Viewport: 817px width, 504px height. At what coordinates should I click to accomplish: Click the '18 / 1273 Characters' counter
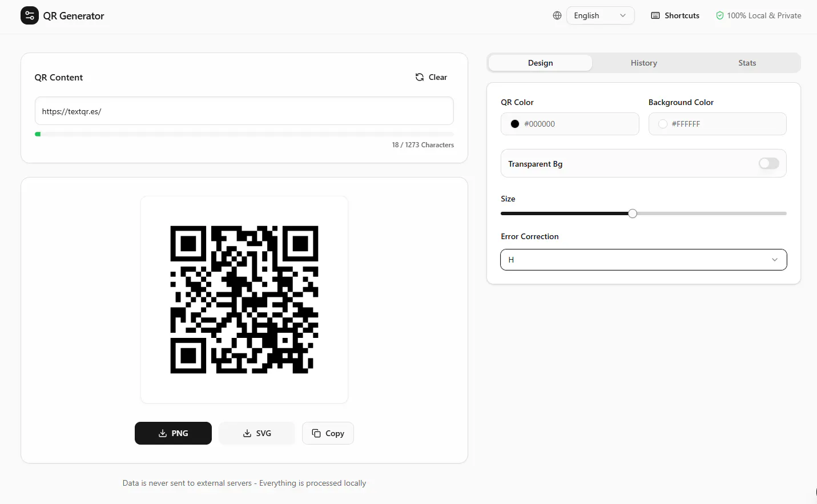423,145
